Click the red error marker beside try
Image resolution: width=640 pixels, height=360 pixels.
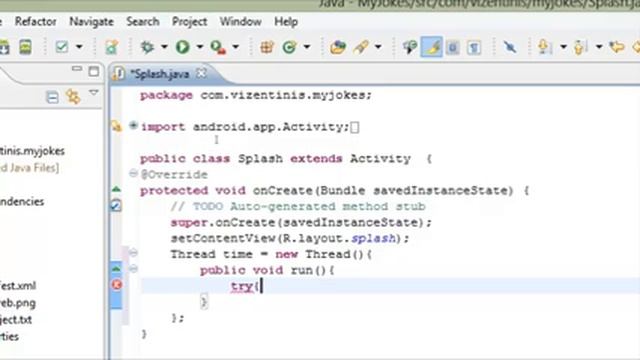[x=117, y=284]
